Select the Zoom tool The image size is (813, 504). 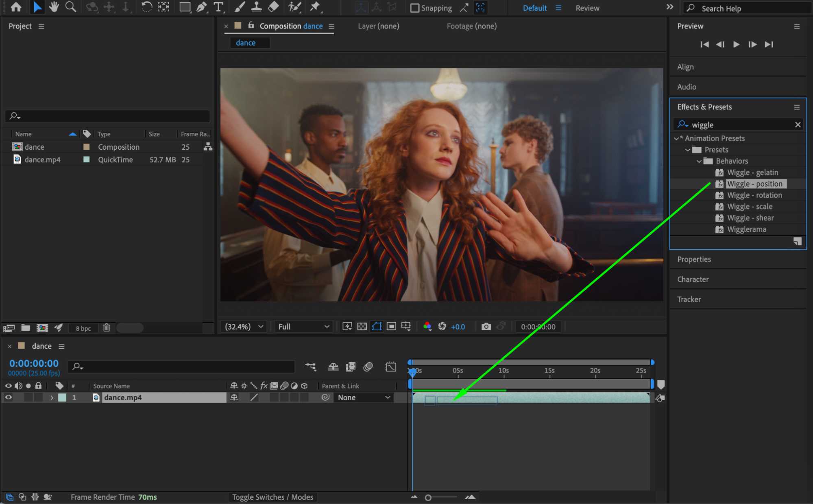[x=70, y=7]
